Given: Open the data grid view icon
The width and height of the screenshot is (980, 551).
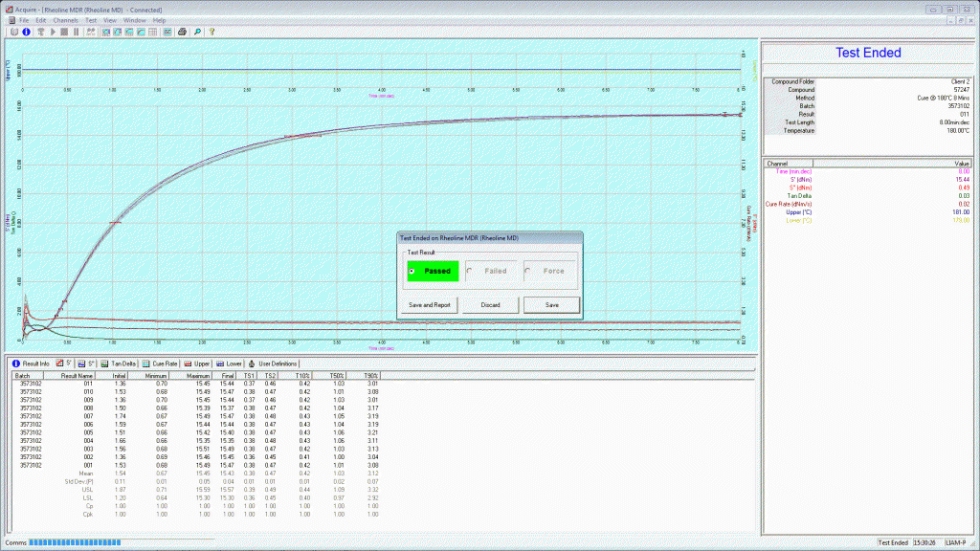Looking at the screenshot, I should point(152,32).
